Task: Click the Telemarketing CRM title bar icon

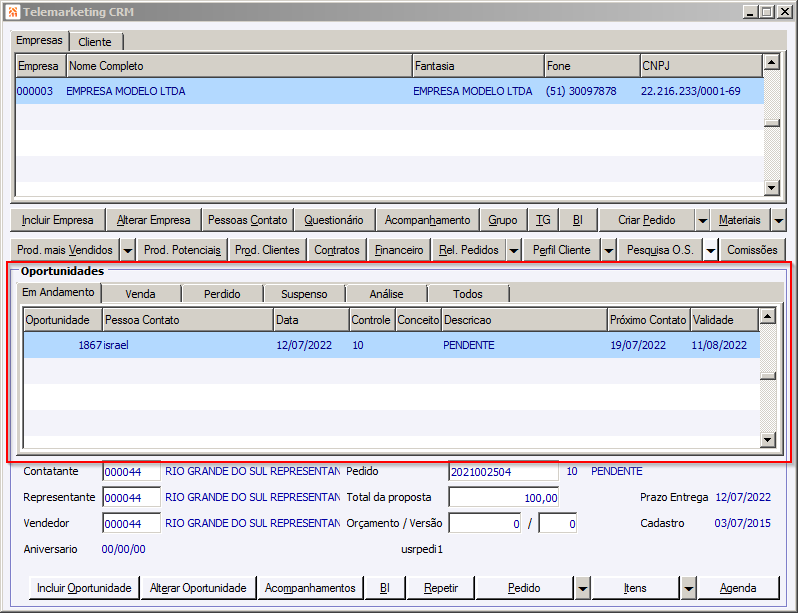Action: click(11, 12)
